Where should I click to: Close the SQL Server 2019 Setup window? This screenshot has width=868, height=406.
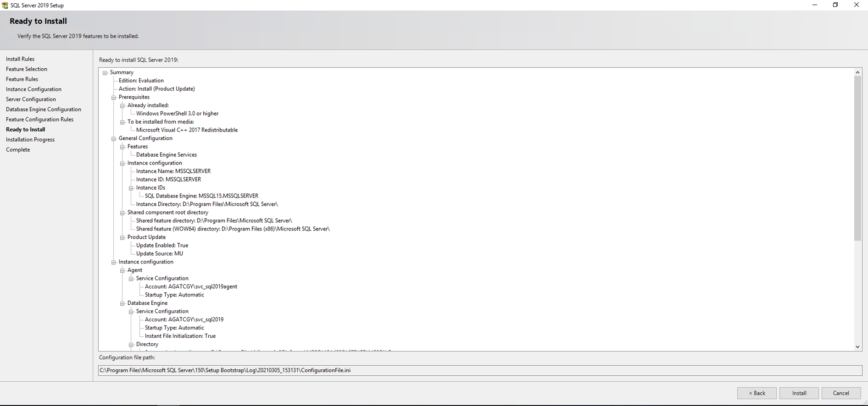[857, 5]
